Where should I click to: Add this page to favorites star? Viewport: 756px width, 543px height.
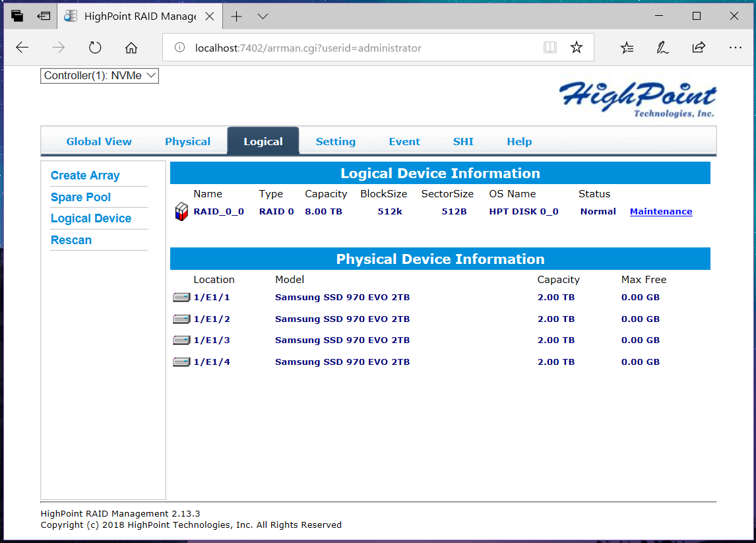tap(577, 48)
